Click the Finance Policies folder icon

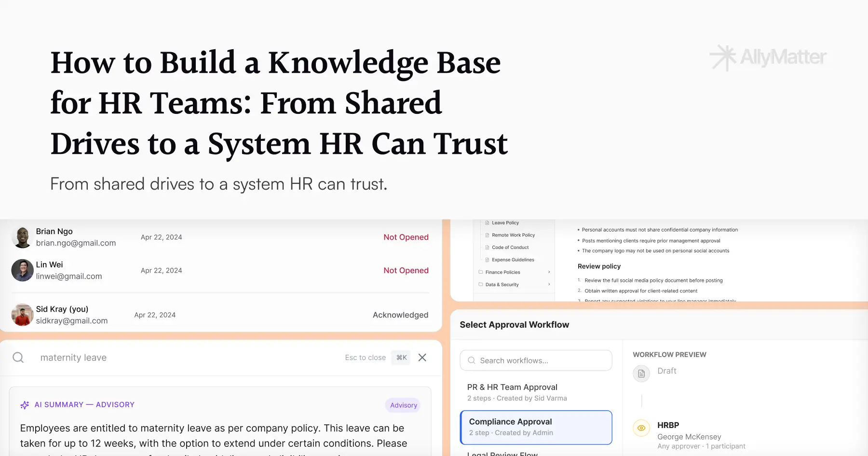tap(480, 272)
